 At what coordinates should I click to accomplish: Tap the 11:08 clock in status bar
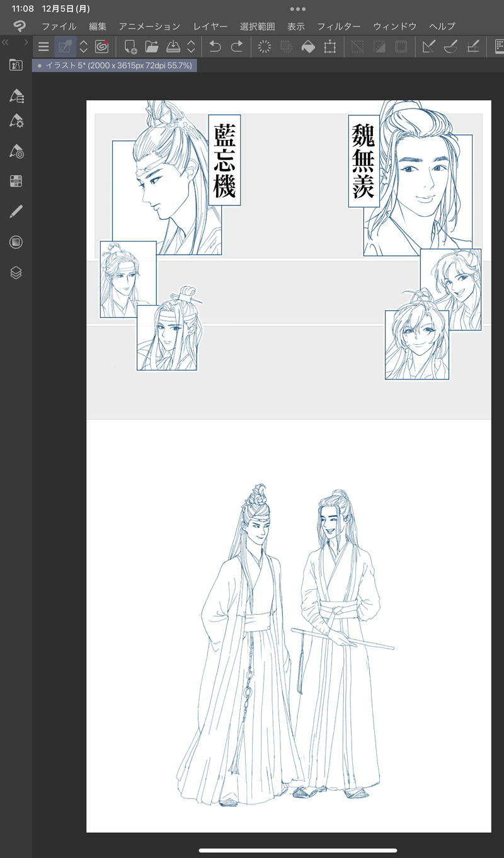coord(23,9)
